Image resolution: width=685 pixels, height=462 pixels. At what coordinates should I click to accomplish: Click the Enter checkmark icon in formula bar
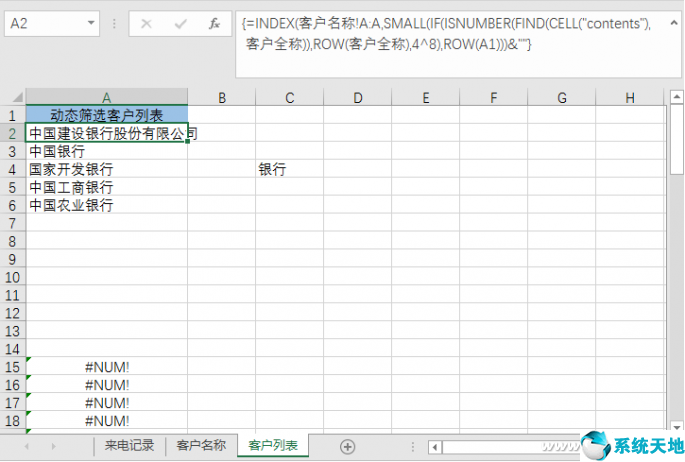pos(180,23)
